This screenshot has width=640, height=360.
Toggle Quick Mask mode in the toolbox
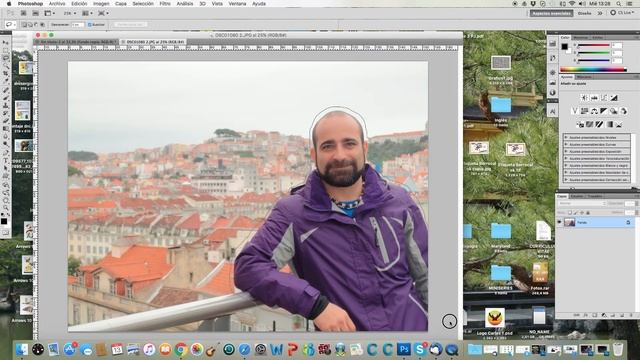coord(5,232)
